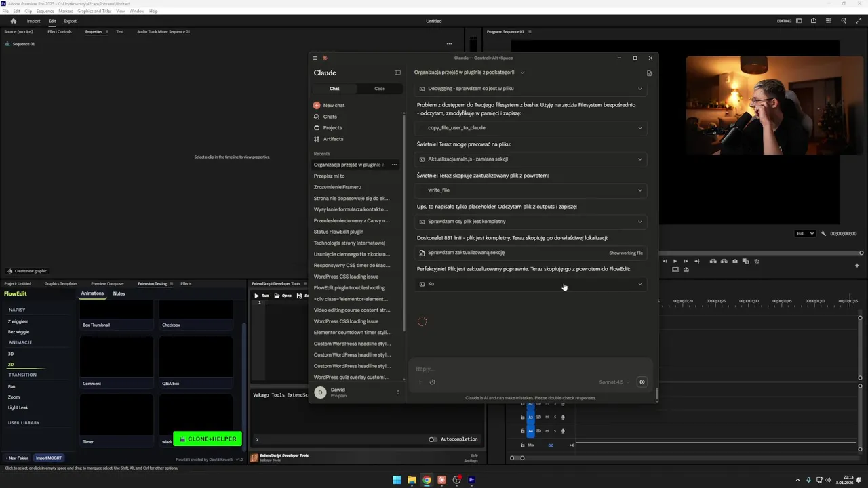The height and width of the screenshot is (488, 868).
Task: Mute audio track A4
Action: click(x=547, y=431)
